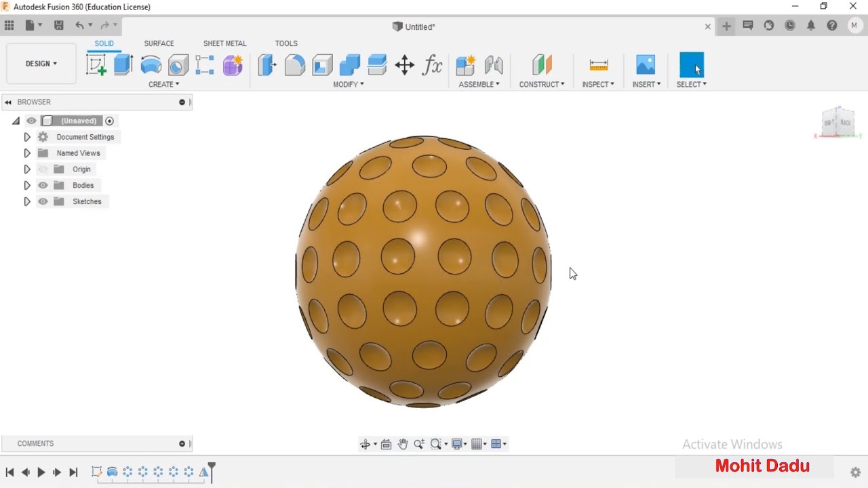Viewport: 868px width, 488px height.
Task: Toggle visibility of the Origin folder
Action: pos(43,169)
